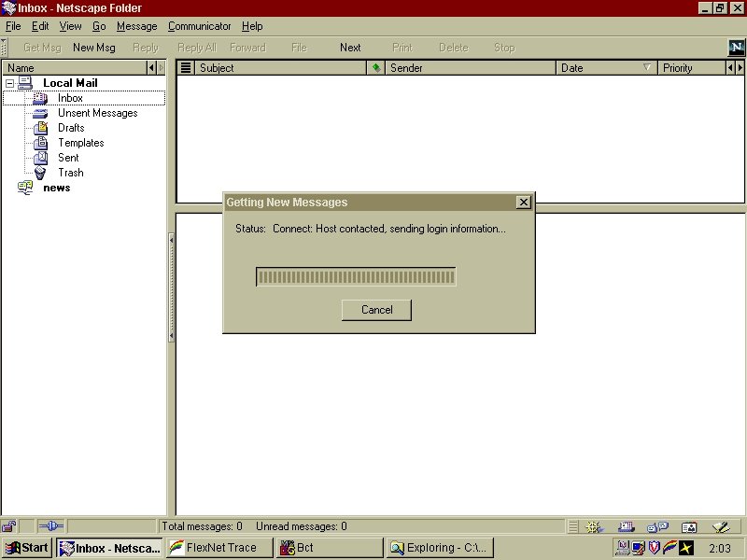747x560 pixels.
Task: Open the Trash folder
Action: tap(70, 173)
